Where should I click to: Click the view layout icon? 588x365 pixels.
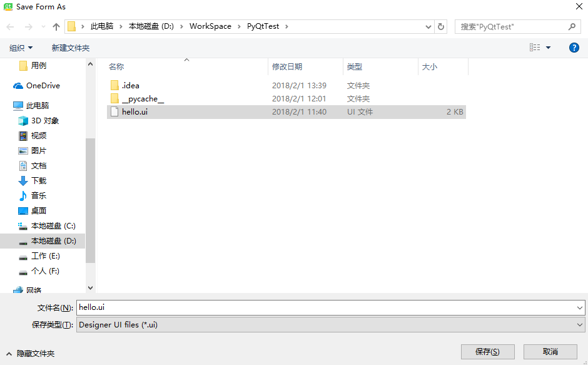click(x=535, y=48)
